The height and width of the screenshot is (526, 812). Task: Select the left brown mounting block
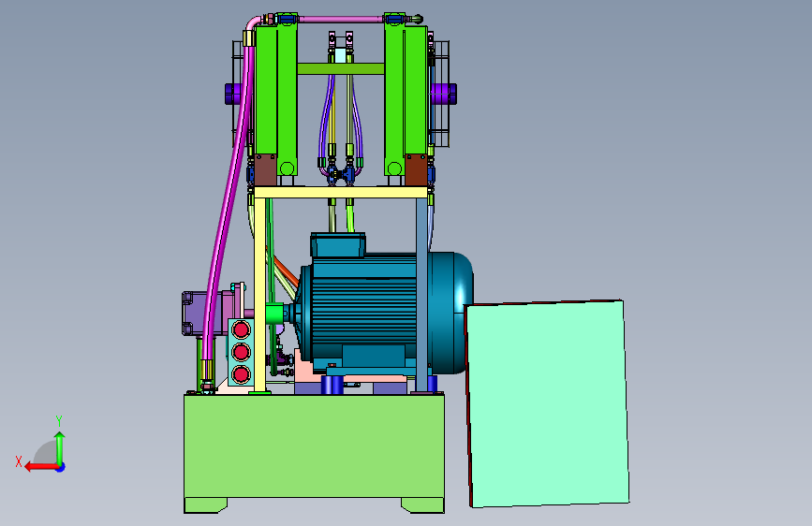click(266, 169)
